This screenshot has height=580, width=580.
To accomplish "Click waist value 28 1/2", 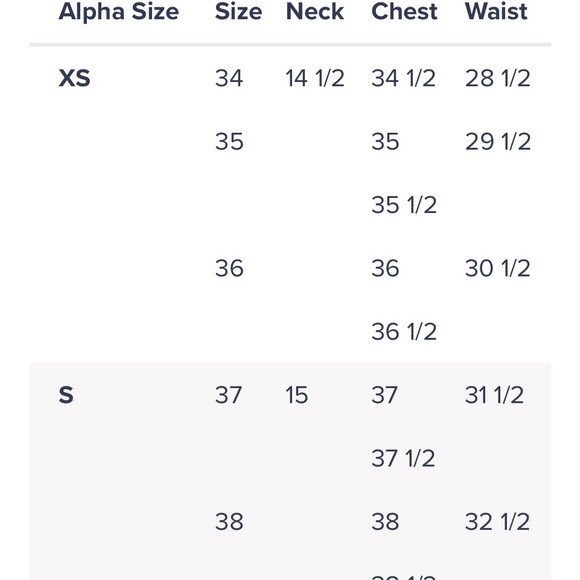I will (498, 78).
